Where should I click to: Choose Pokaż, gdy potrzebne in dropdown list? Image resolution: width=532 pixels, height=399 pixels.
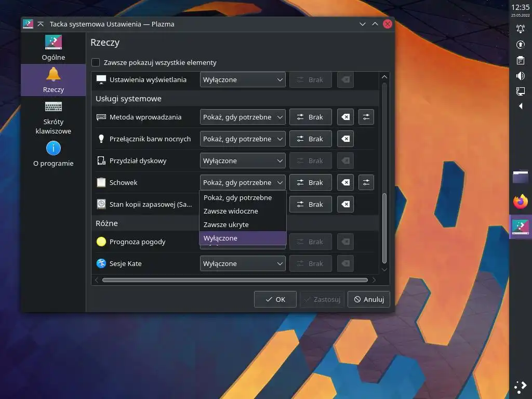243,197
